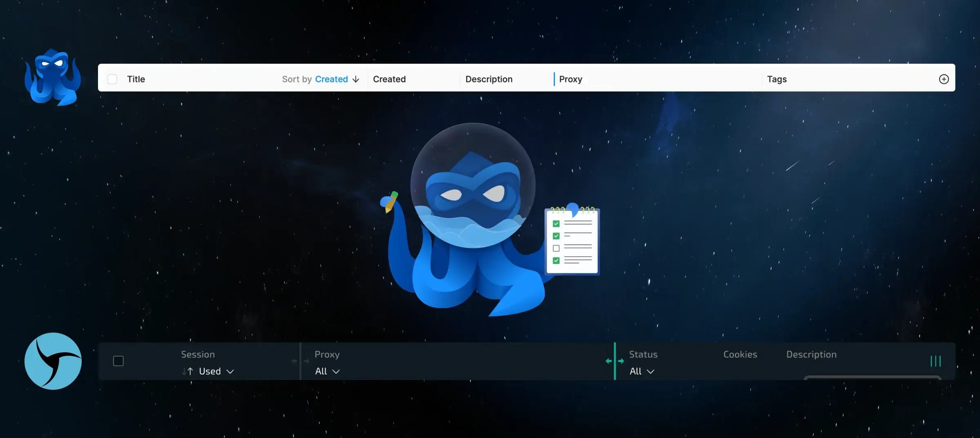The height and width of the screenshot is (438, 980).
Task: Select the Proxy column header in the white bar
Action: [x=570, y=79]
